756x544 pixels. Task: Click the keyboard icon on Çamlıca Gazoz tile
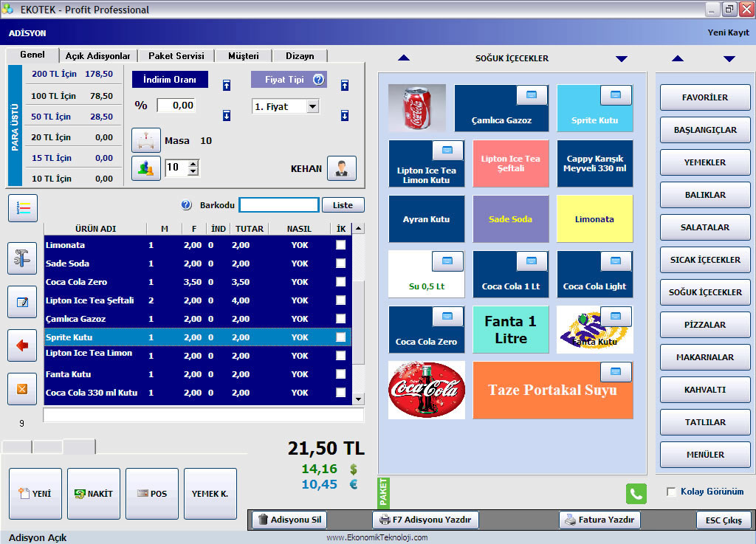pos(532,95)
